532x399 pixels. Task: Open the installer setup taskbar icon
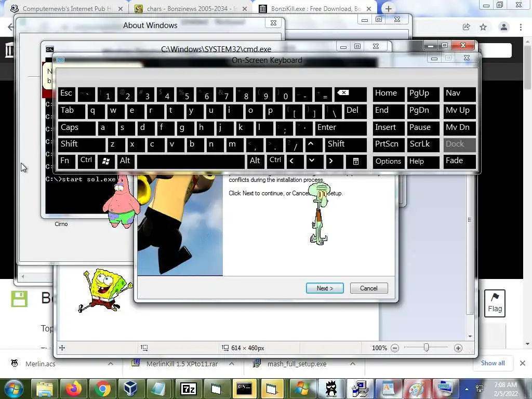pos(360,389)
